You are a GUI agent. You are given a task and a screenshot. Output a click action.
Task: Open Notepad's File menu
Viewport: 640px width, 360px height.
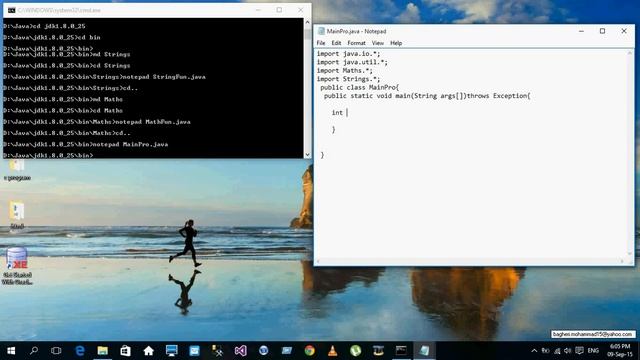click(321, 43)
